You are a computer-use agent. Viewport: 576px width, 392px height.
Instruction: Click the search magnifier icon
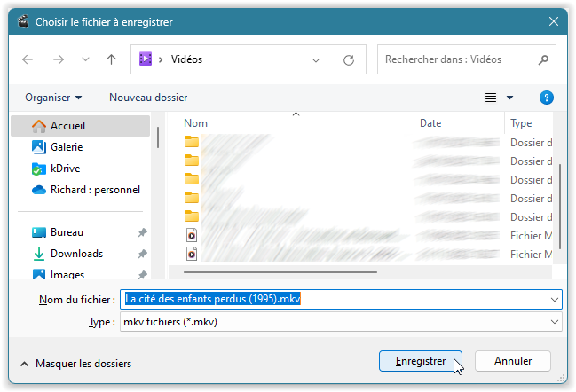click(x=543, y=59)
